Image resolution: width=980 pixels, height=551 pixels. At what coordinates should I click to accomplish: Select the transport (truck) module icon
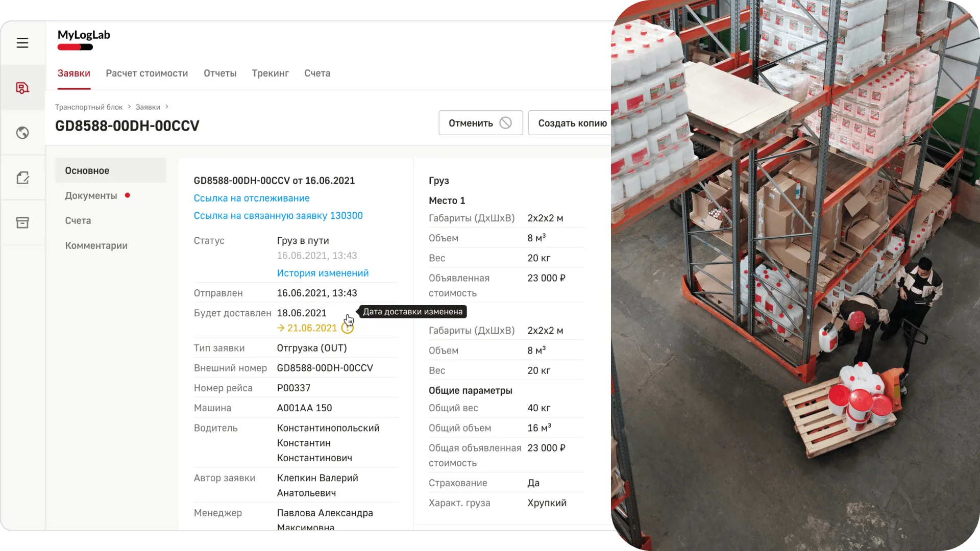tap(22, 87)
